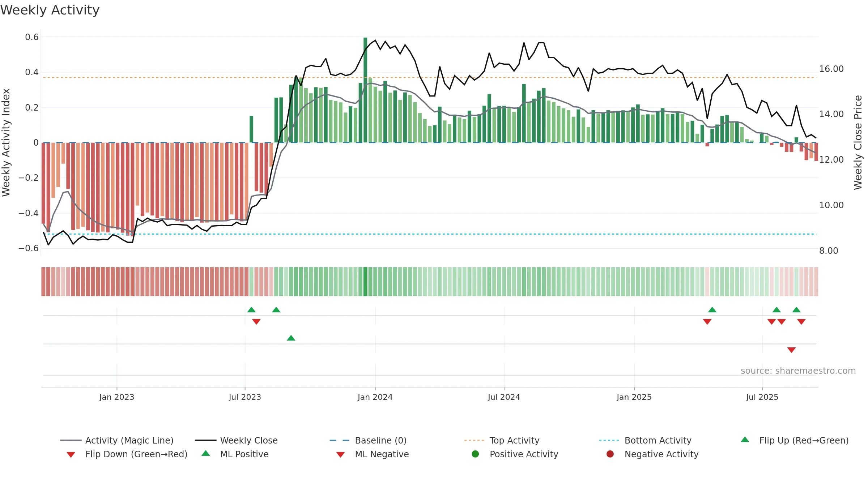The width and height of the screenshot is (868, 488).
Task: Click the last flip-up triangle in Aug 2025
Action: click(x=796, y=310)
